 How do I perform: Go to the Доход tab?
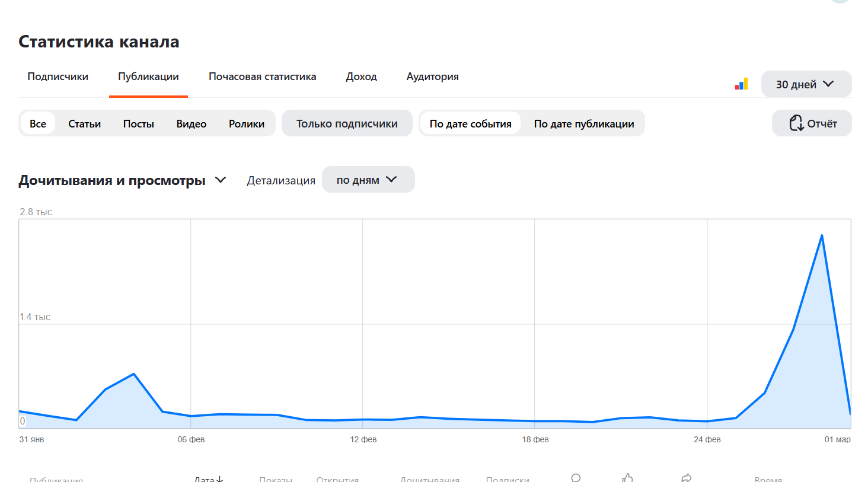pyautogui.click(x=361, y=76)
